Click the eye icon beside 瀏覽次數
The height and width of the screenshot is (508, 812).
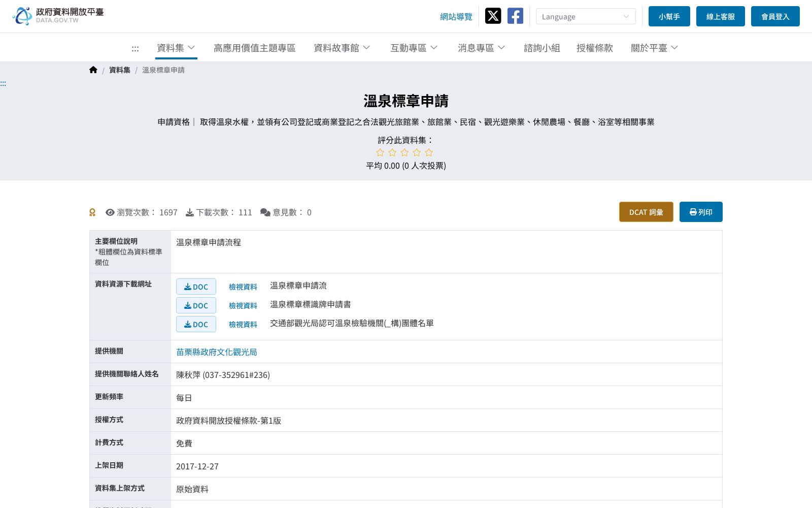click(110, 212)
